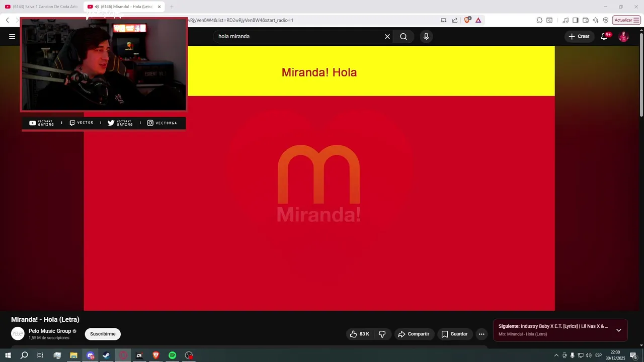The width and height of the screenshot is (644, 362).
Task: Open the Windows Start menu
Action: (x=8, y=355)
